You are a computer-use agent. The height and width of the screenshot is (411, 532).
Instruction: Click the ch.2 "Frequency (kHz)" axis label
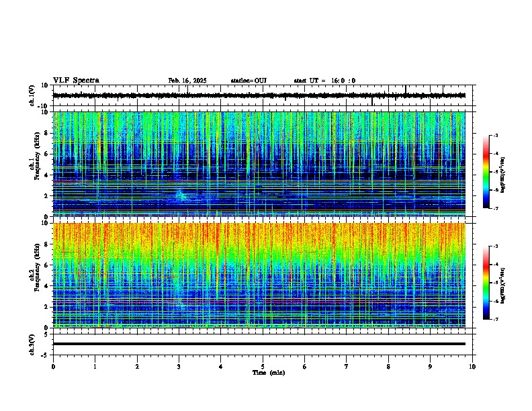tap(37, 267)
